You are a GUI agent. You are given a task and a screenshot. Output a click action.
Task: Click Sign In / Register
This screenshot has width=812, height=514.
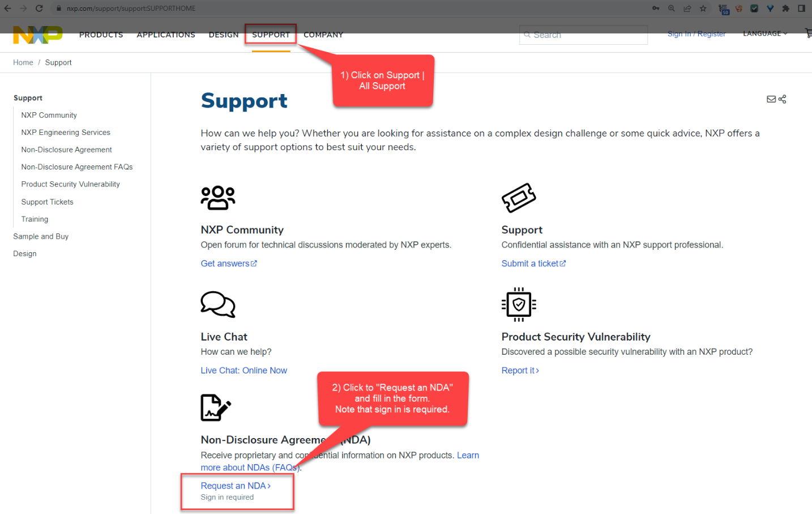point(696,33)
